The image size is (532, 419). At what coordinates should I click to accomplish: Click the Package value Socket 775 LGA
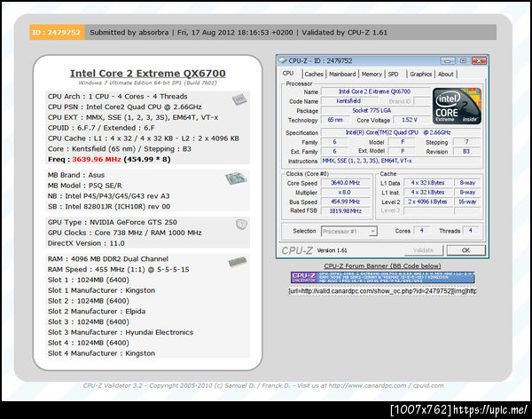click(x=375, y=110)
